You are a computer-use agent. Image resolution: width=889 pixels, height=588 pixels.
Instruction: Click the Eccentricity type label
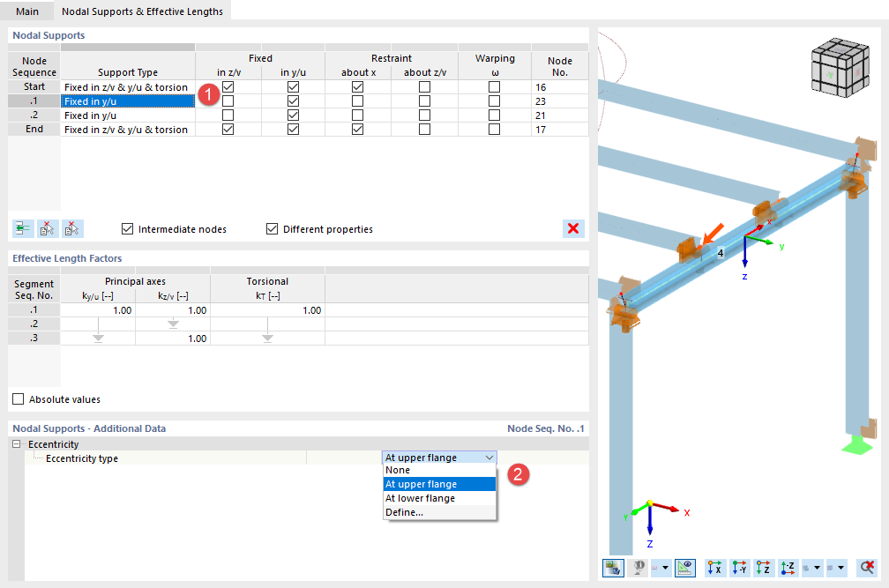82,458
